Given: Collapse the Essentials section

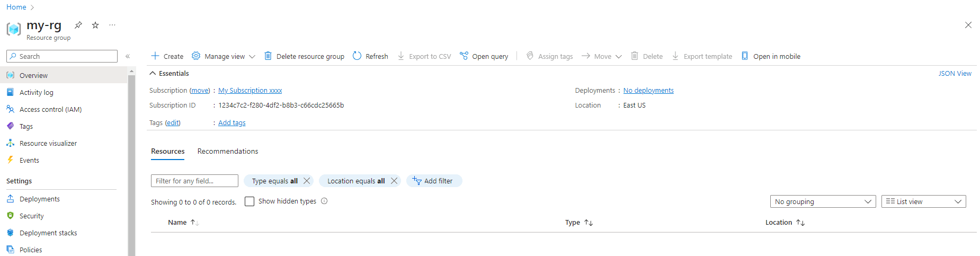Looking at the screenshot, I should coord(170,73).
